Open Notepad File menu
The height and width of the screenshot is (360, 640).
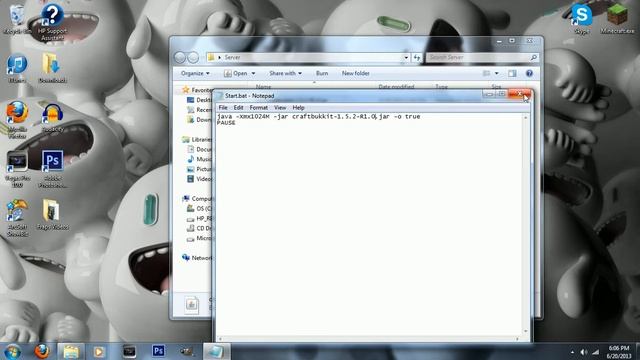tap(223, 108)
